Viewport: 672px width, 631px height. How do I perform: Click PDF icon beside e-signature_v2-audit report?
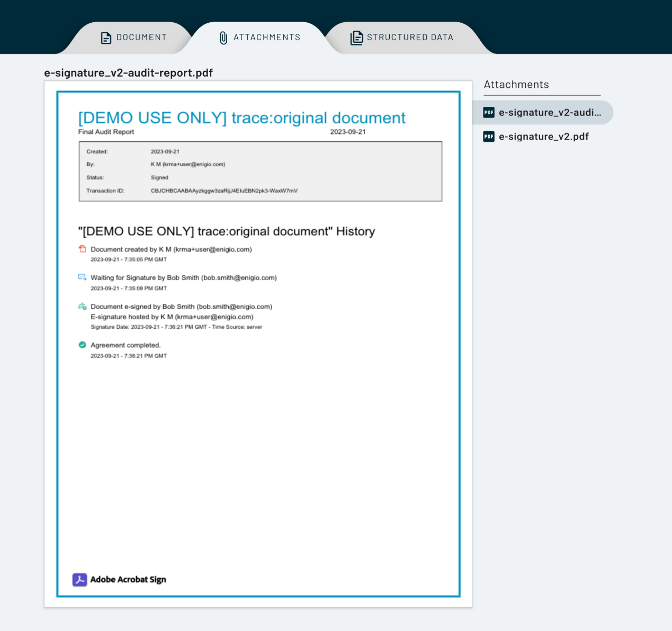[x=489, y=112]
